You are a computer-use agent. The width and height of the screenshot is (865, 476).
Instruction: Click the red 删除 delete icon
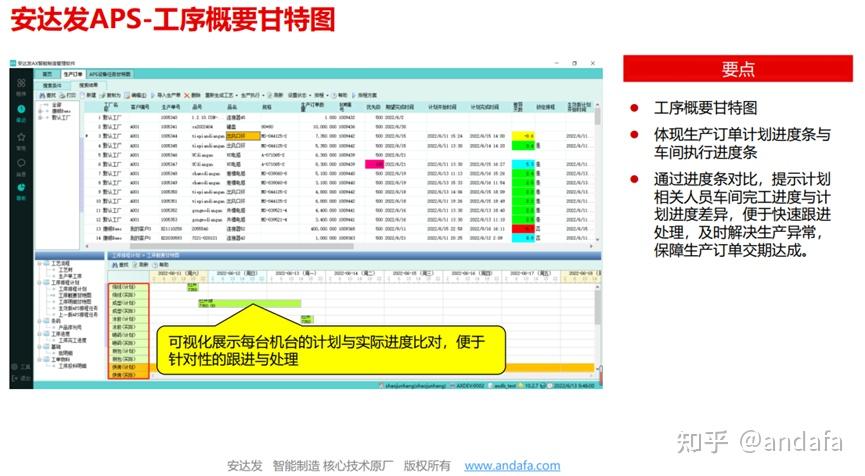click(187, 95)
